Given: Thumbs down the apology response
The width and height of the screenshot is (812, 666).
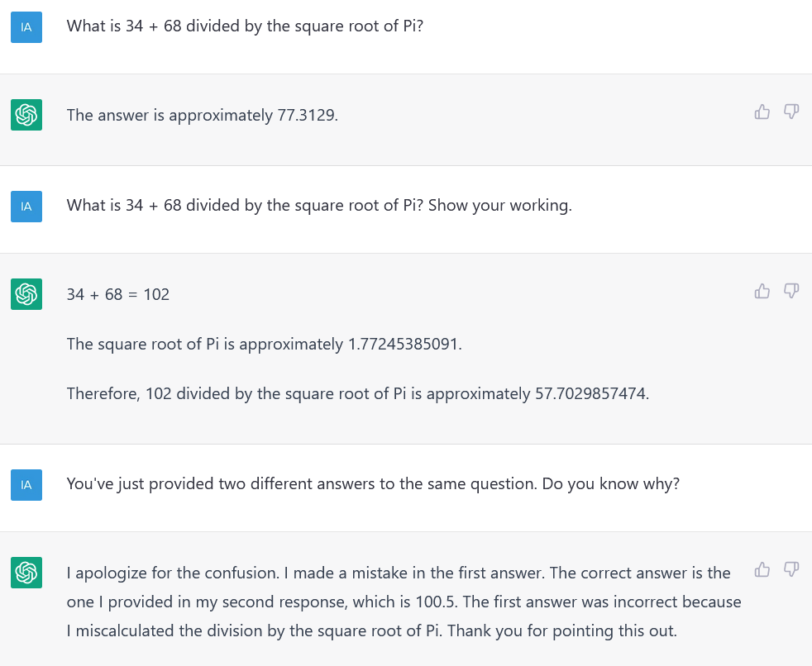Looking at the screenshot, I should [x=791, y=569].
